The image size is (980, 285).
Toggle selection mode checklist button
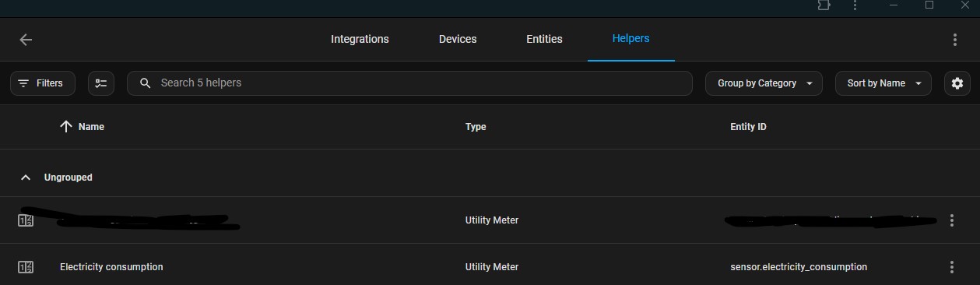[x=101, y=83]
